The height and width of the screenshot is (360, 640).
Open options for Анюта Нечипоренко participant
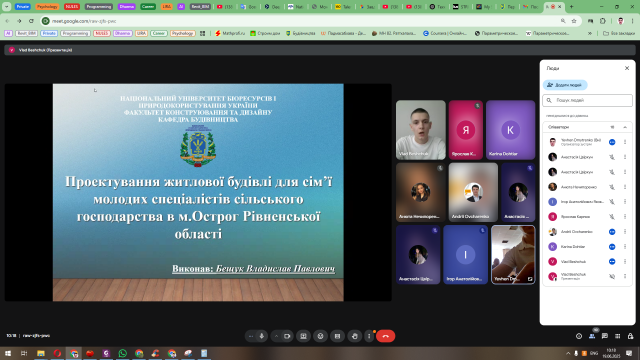click(625, 187)
